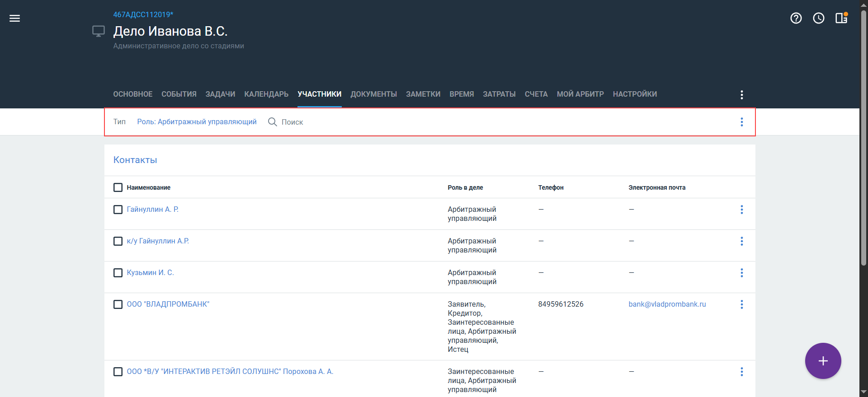The height and width of the screenshot is (397, 868).
Task: Open the clock time tracker icon
Action: pos(818,18)
